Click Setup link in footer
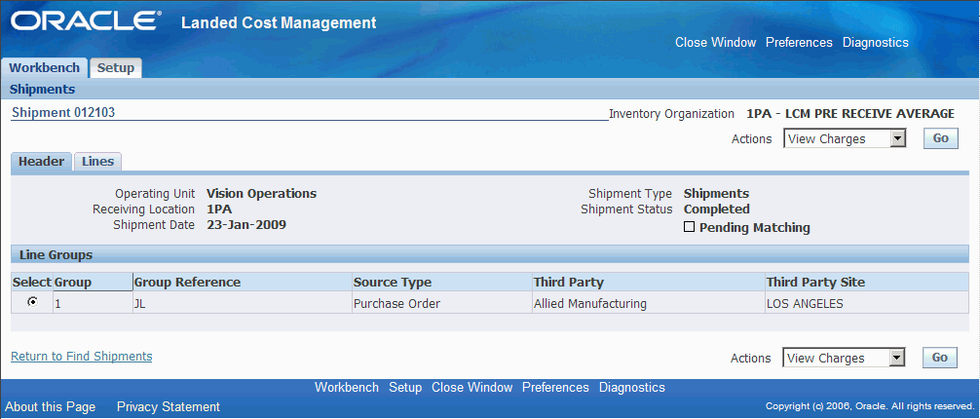Image resolution: width=980 pixels, height=419 pixels. click(x=405, y=387)
